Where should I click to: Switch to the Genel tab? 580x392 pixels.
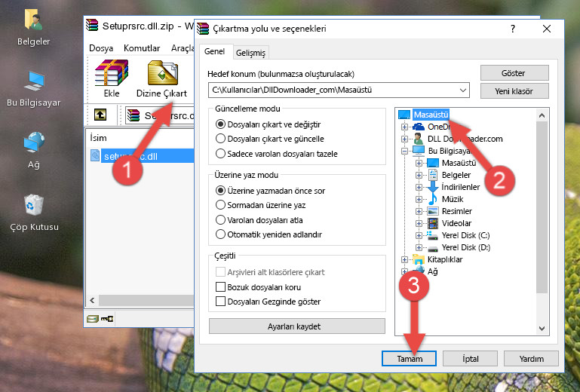(x=215, y=51)
